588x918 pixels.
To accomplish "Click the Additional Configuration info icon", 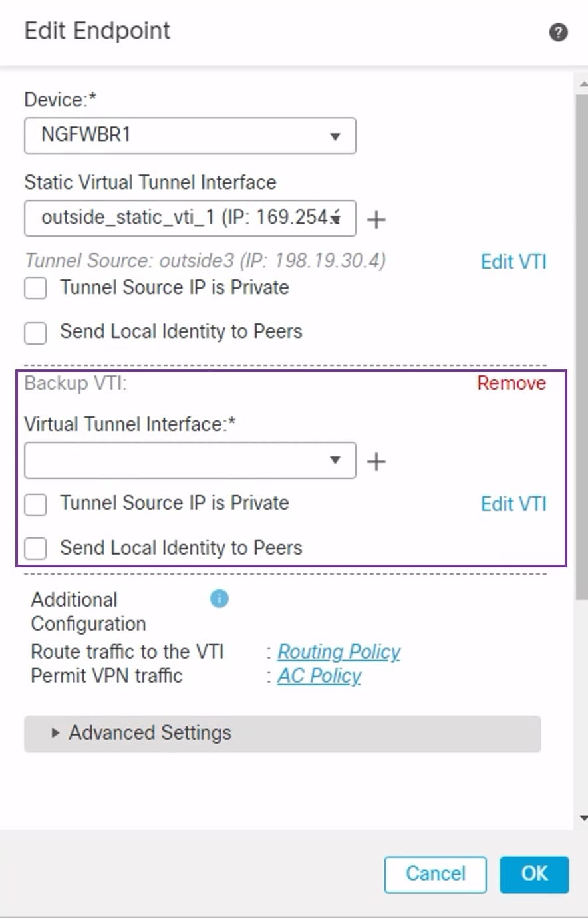I will coord(218,599).
